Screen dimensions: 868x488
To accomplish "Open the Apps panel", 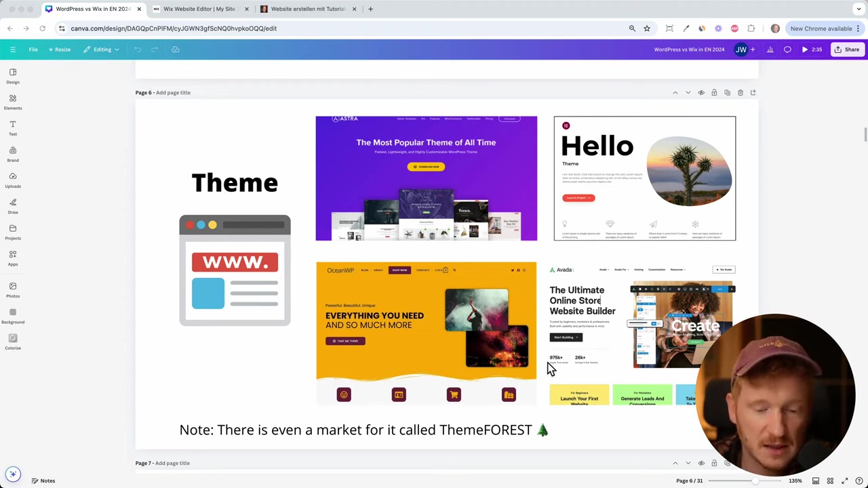I will tap(13, 258).
